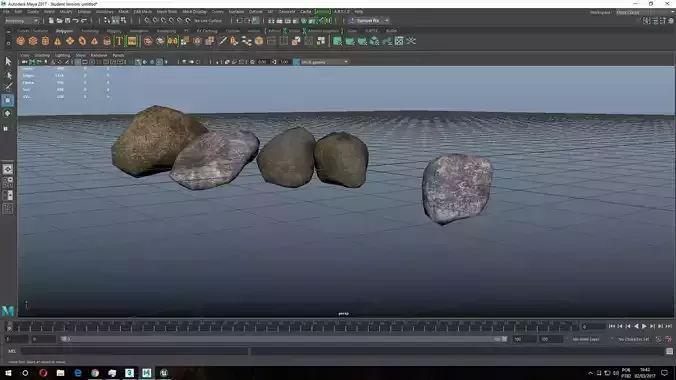
Task: Toggle select by component type mode
Action: [124, 21]
